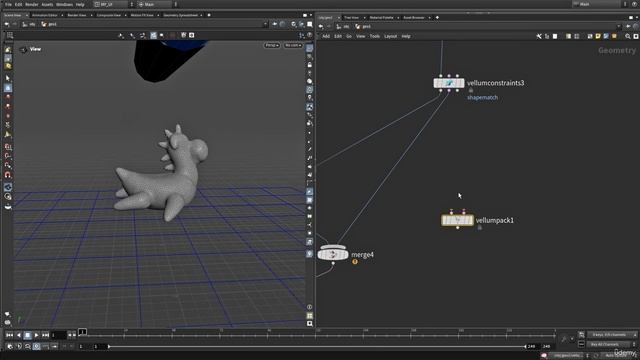The width and height of the screenshot is (640, 360).
Task: Click the timeline current frame marker
Action: coord(82,332)
